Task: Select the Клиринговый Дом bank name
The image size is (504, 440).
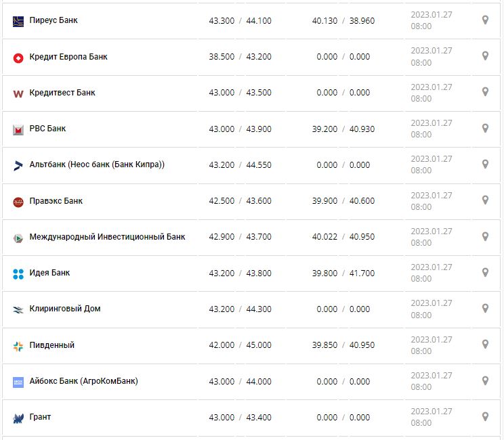Action: (x=65, y=309)
